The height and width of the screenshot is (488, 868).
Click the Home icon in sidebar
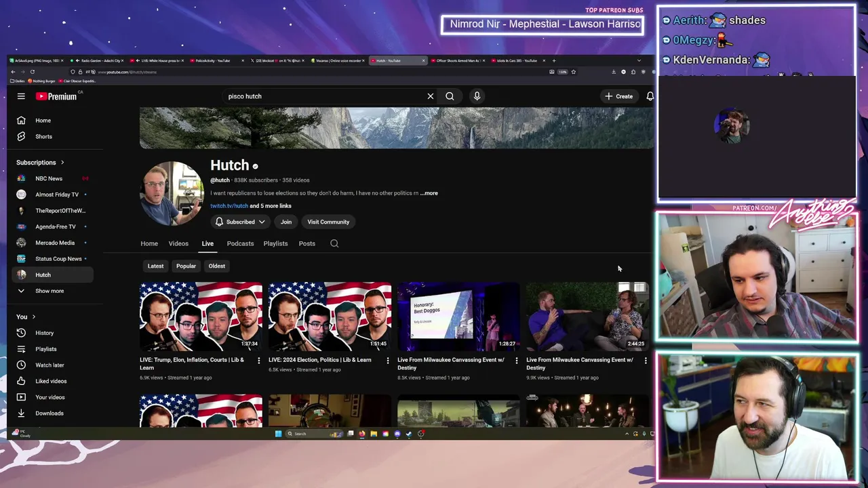coord(21,121)
